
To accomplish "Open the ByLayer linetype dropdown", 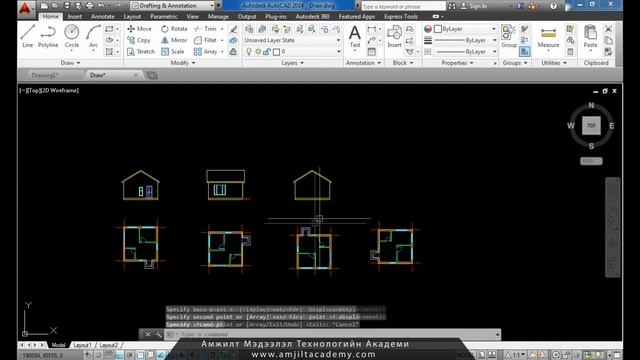I will 465,52.
